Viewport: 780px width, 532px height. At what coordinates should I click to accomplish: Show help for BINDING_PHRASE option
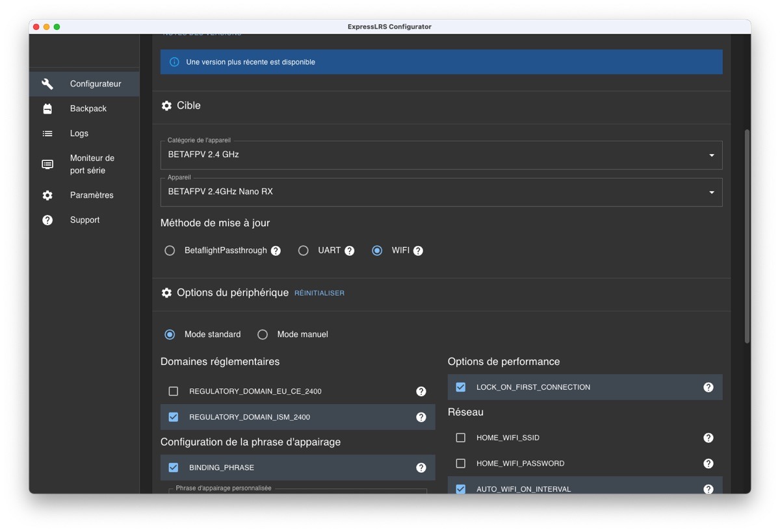point(421,468)
